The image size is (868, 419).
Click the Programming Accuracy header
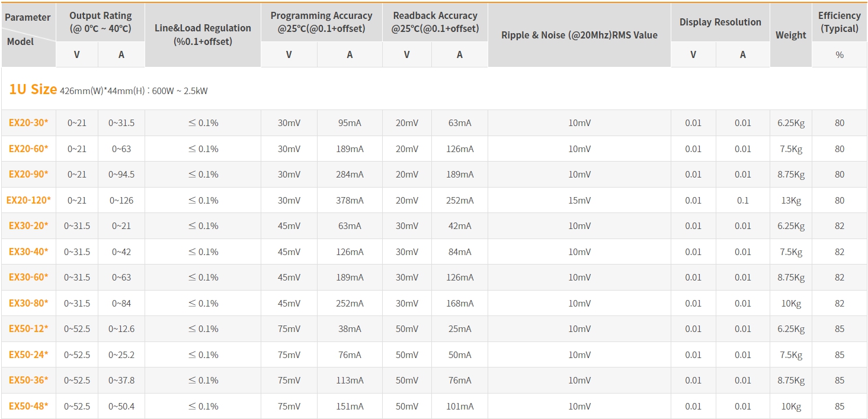coord(321,22)
